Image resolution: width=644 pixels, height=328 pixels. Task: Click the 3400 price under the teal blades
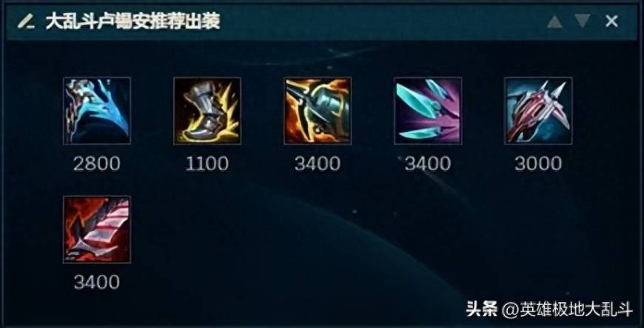tap(428, 164)
